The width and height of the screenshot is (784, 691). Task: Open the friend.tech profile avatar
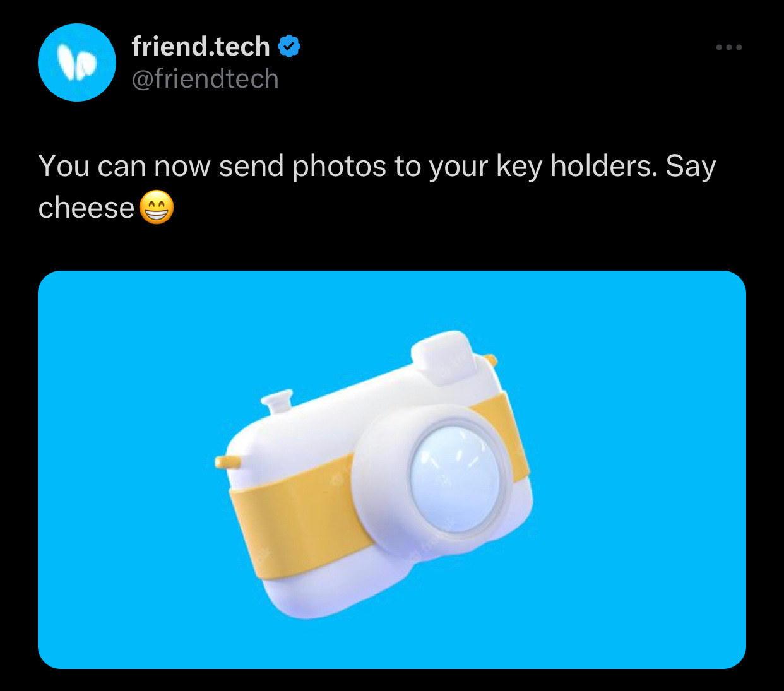coord(77,62)
